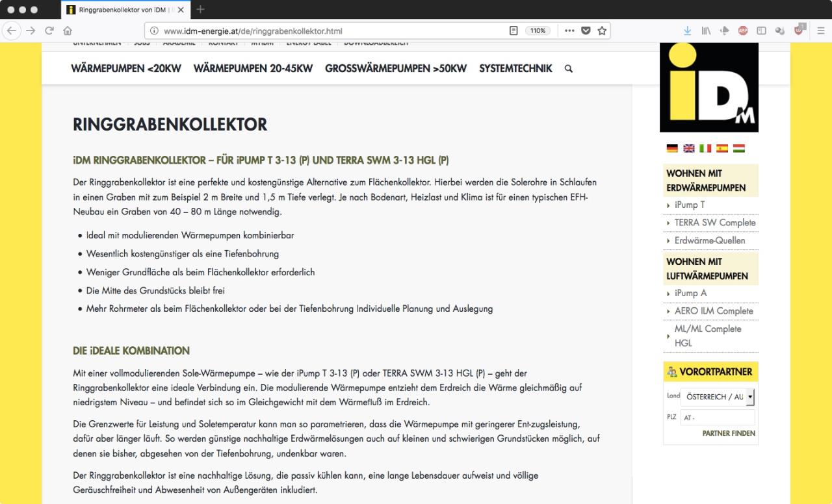Open the Library bookshelf icon
Viewport: 832px width, 504px height.
pyautogui.click(x=706, y=31)
